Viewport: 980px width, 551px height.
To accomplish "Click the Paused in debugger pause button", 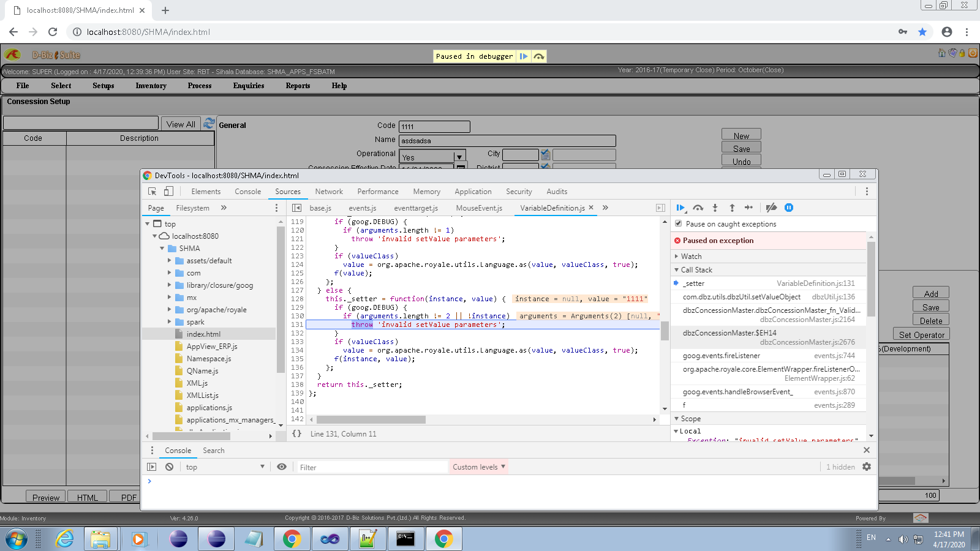I will pyautogui.click(x=524, y=56).
